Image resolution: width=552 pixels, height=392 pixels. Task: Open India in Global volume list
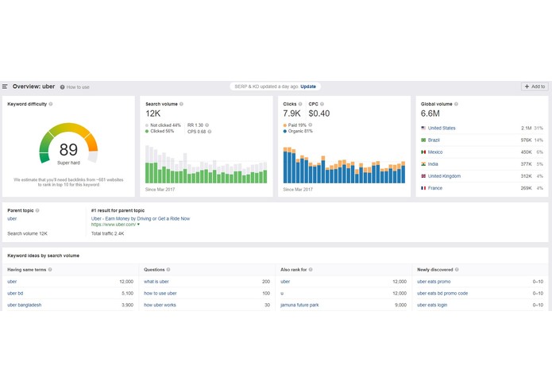[433, 164]
